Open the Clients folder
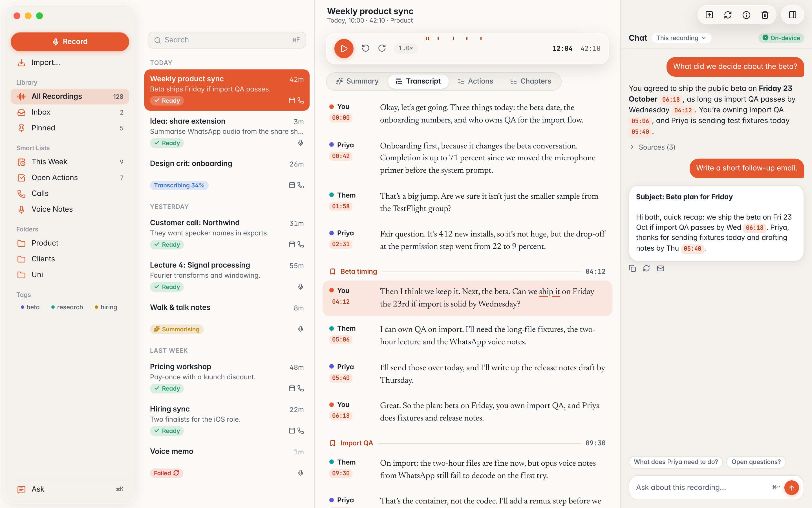This screenshot has width=812, height=508. 70,259
